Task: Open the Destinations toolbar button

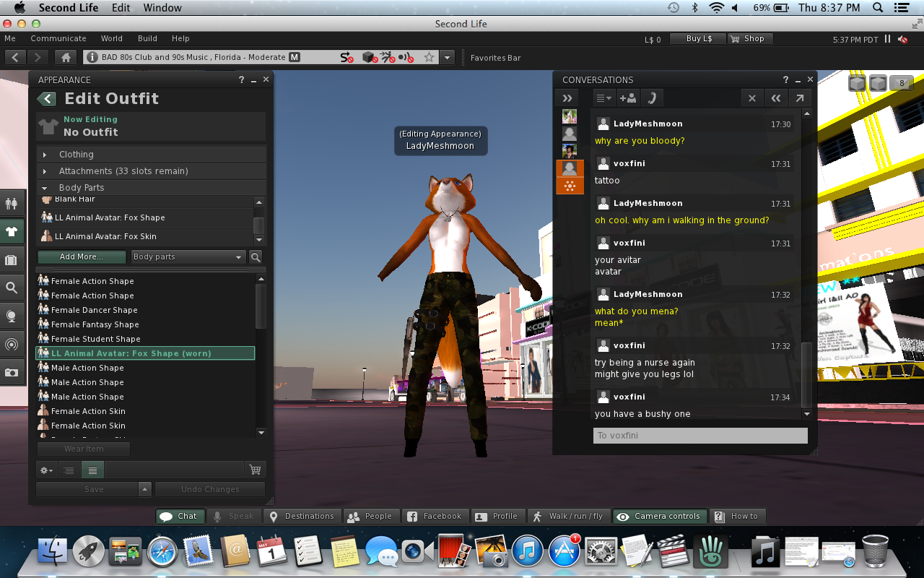Action: (x=302, y=516)
